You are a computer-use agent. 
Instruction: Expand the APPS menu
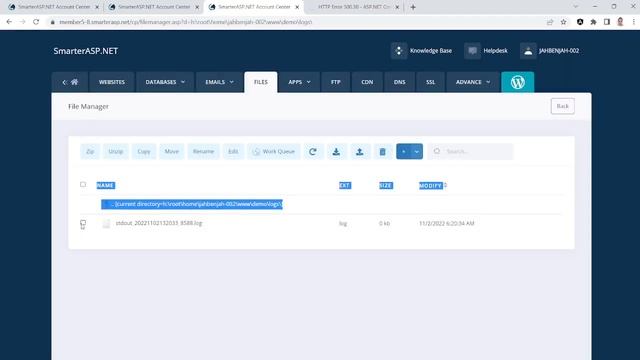point(299,82)
